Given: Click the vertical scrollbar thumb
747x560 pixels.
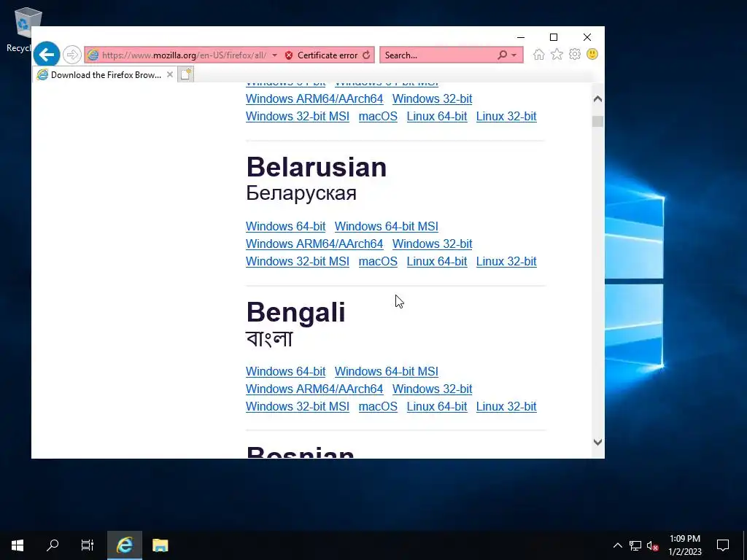Looking at the screenshot, I should click(x=597, y=121).
